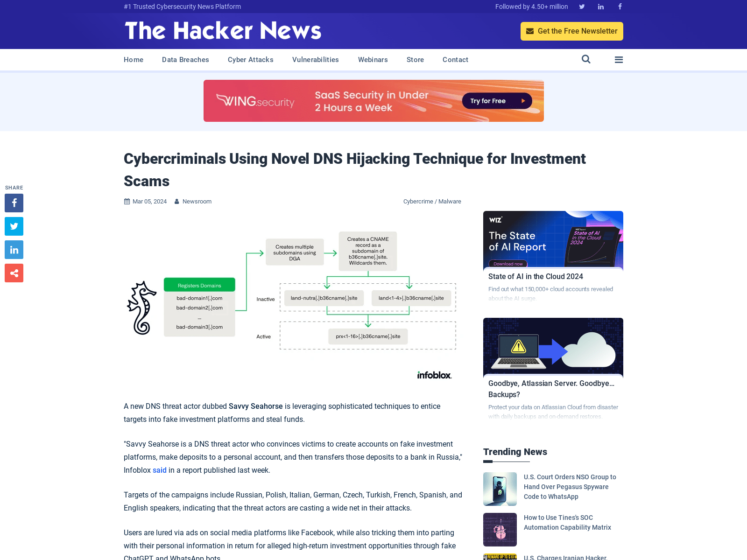This screenshot has height=560, width=747.
Task: Click Download now on Wiz ad
Action: (x=508, y=264)
